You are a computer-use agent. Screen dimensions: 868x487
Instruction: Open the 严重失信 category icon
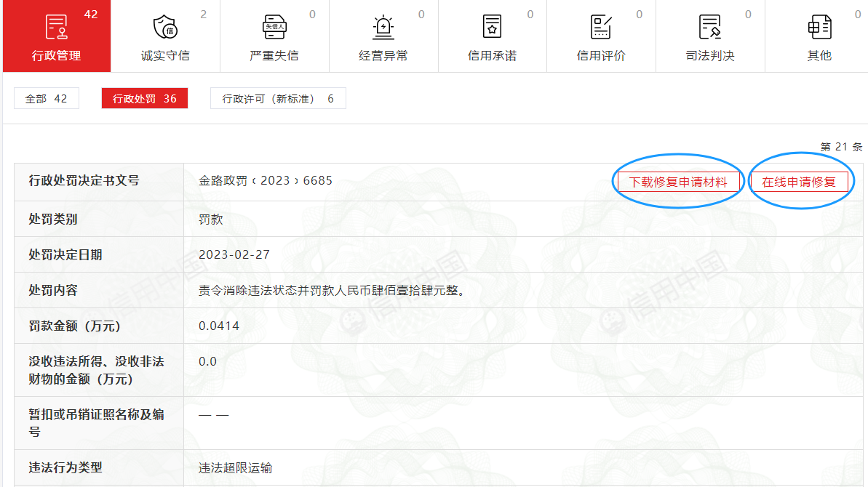tap(274, 27)
